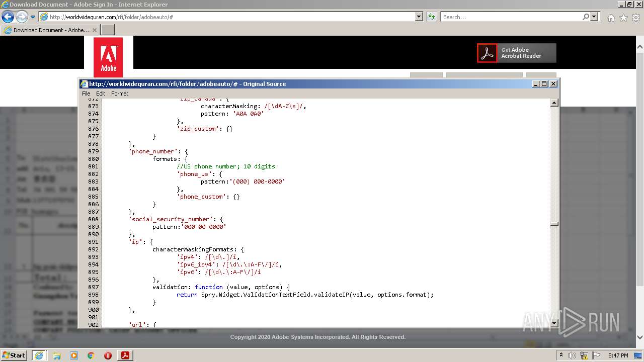Click the red Acrobat Reader icon
This screenshot has height=362, width=644.
[487, 53]
